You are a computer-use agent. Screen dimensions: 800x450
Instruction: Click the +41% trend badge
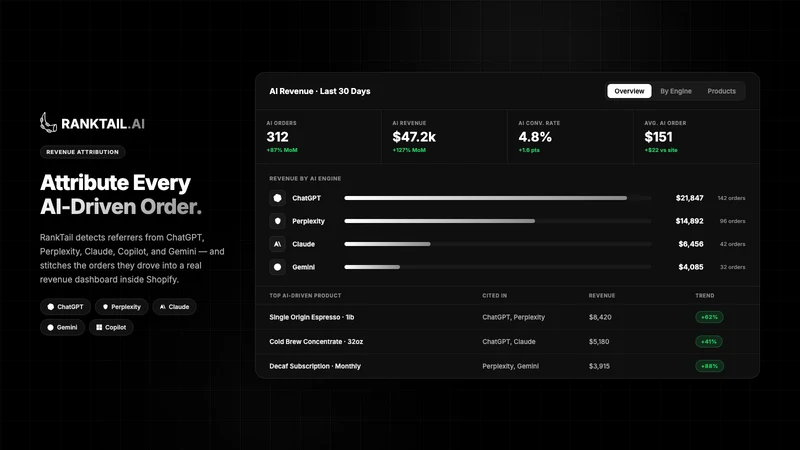tap(709, 341)
